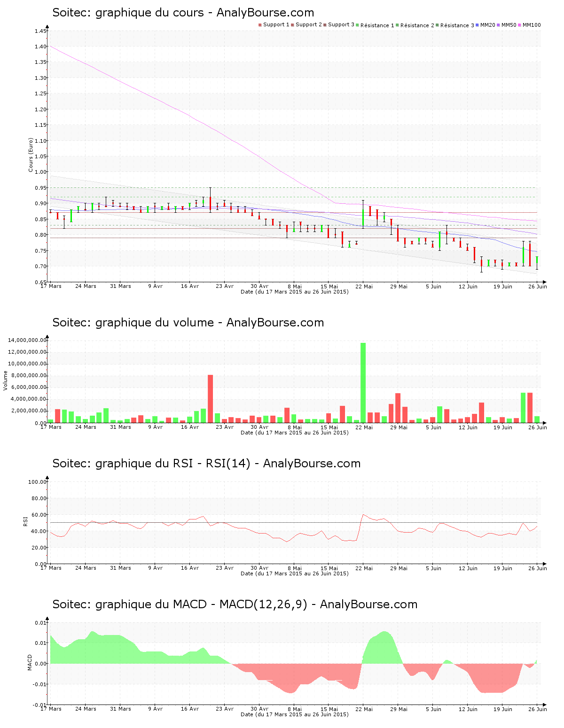The height and width of the screenshot is (728, 564).
Task: Click '17 Mars' date under price chart
Action: [51, 286]
